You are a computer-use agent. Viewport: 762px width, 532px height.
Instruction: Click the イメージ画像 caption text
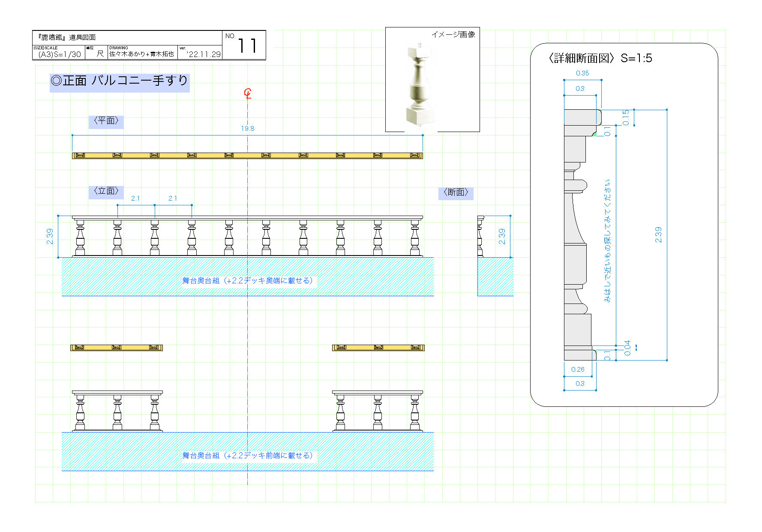(x=453, y=35)
